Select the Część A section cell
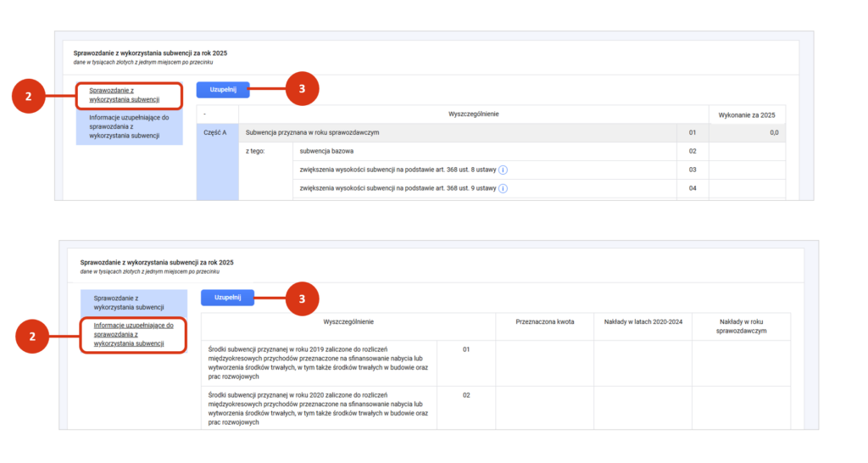This screenshot has width=868, height=463. 218,162
